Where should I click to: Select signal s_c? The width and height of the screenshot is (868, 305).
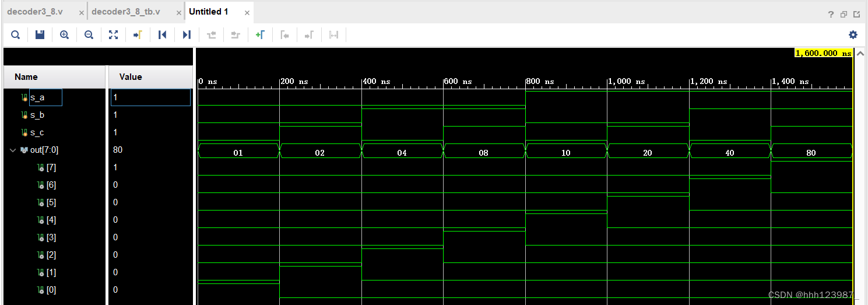click(37, 132)
